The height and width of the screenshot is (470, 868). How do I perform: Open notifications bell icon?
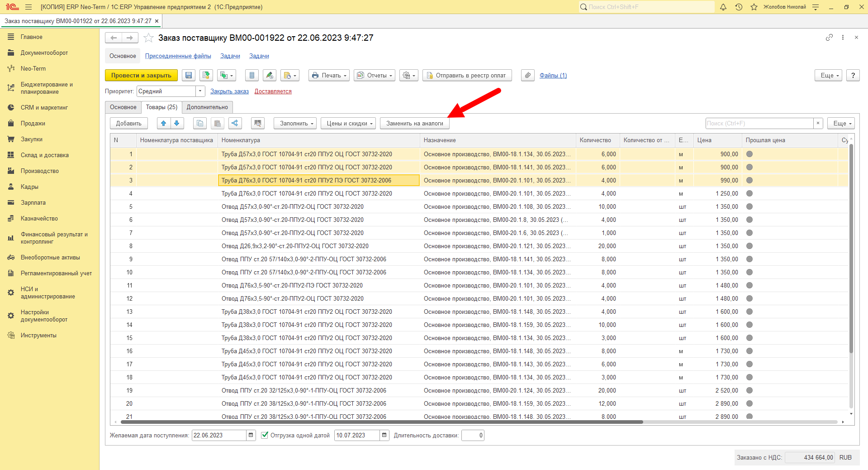(x=723, y=7)
